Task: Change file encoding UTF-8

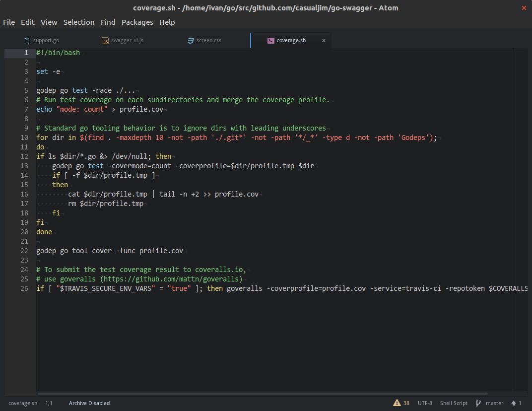Action: click(x=425, y=403)
